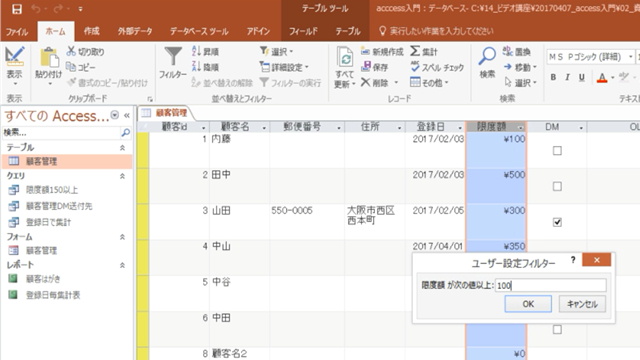Collapse navigation pane with double chevron
Screen dimensions: 640x360
tap(127, 116)
